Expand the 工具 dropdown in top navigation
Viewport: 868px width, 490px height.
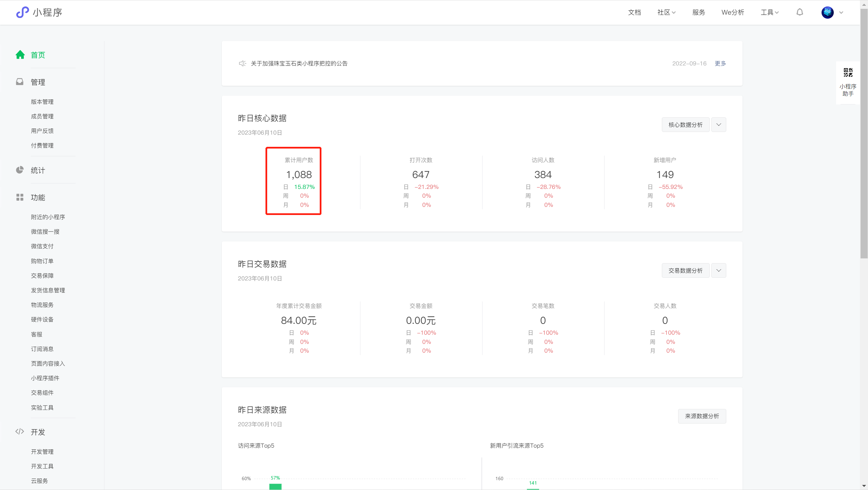[770, 13]
